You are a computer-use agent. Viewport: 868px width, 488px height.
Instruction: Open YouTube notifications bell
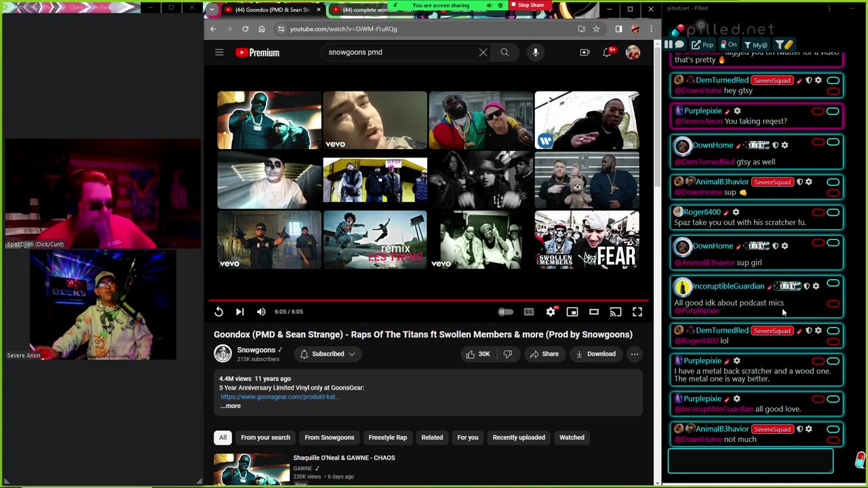[608, 52]
